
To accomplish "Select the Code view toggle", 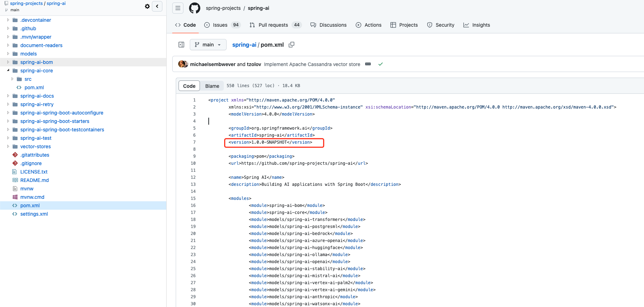I will pos(189,86).
